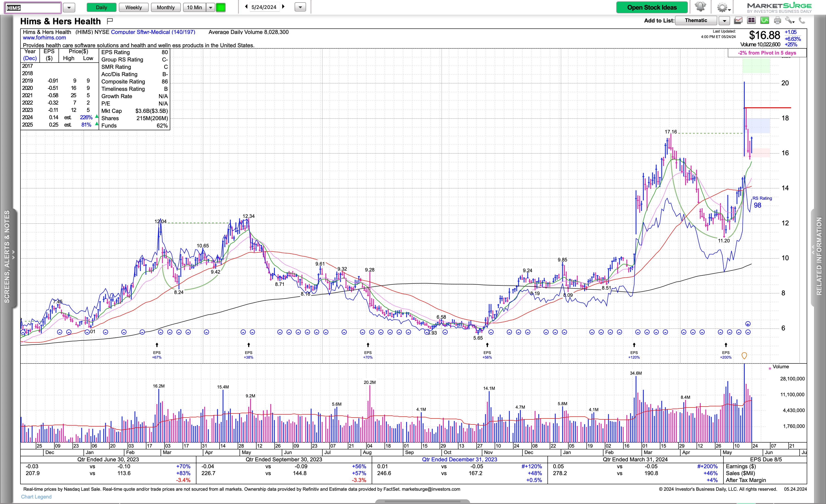
Task: Click the line chart snapshot icon
Action: tap(738, 21)
